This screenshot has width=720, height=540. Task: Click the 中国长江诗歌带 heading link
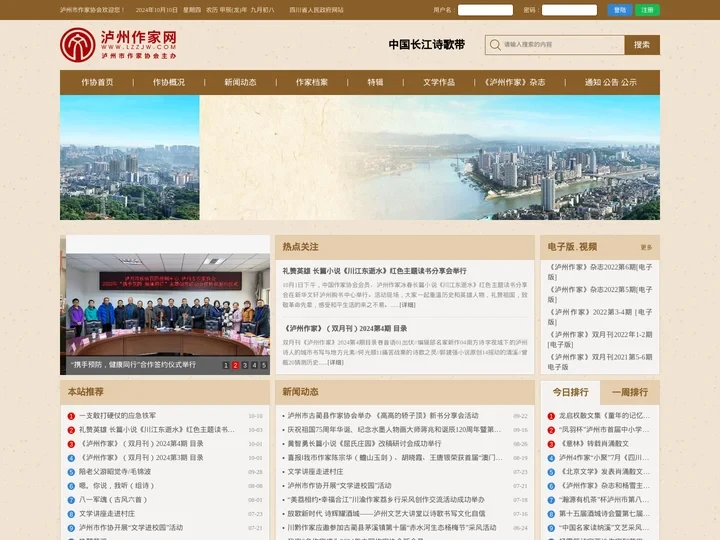427,45
